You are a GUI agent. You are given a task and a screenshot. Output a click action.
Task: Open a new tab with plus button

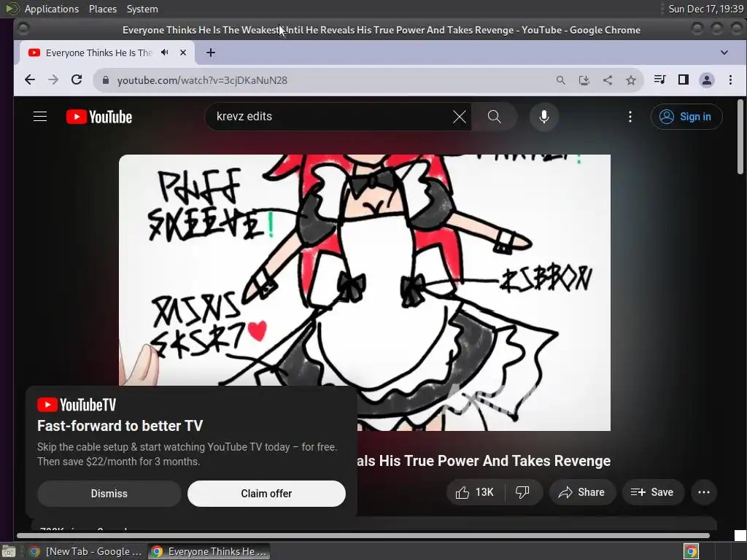pos(211,52)
